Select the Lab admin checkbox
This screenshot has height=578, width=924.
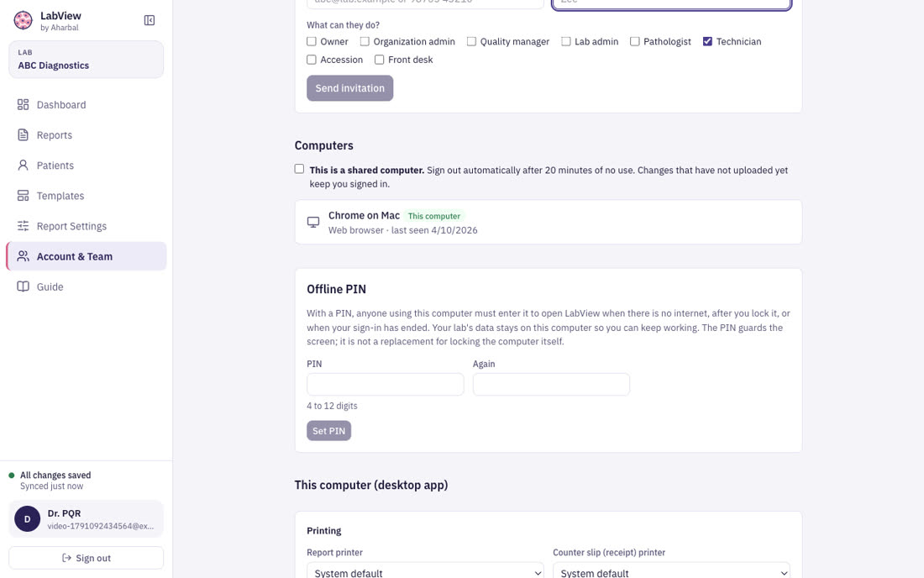[565, 41]
